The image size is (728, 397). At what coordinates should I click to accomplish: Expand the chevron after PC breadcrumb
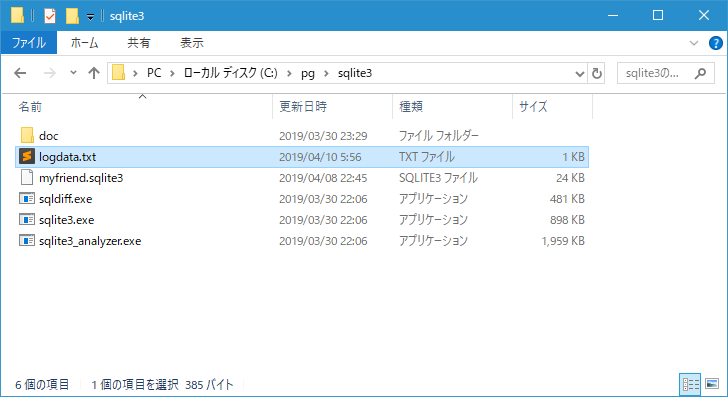(x=172, y=73)
